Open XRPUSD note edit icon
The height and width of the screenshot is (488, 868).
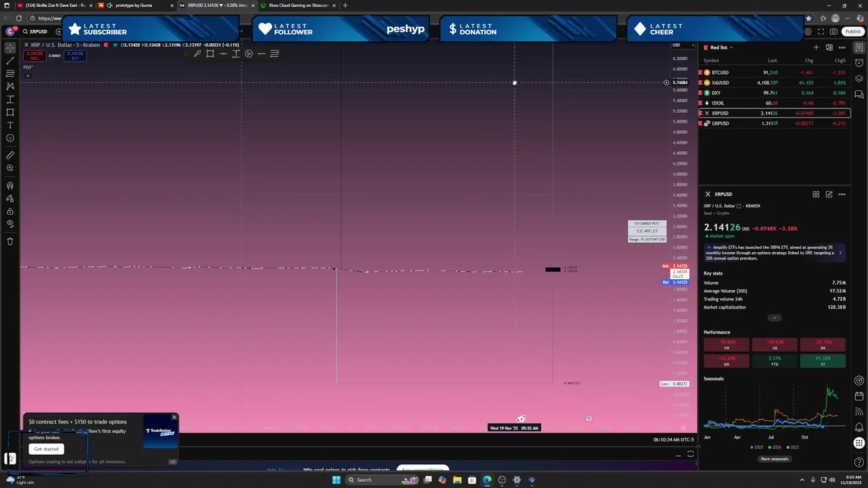tap(829, 195)
